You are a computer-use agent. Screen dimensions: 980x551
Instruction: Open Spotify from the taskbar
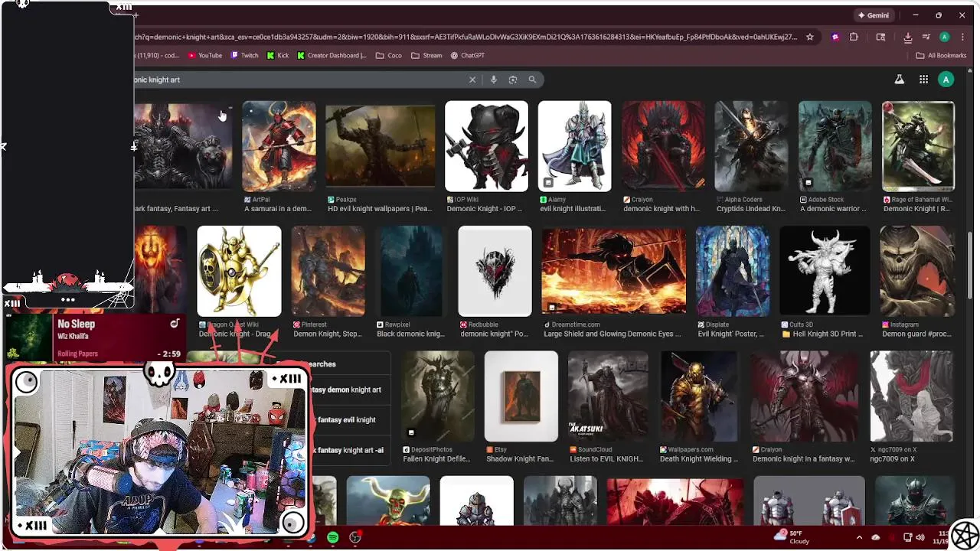point(333,538)
